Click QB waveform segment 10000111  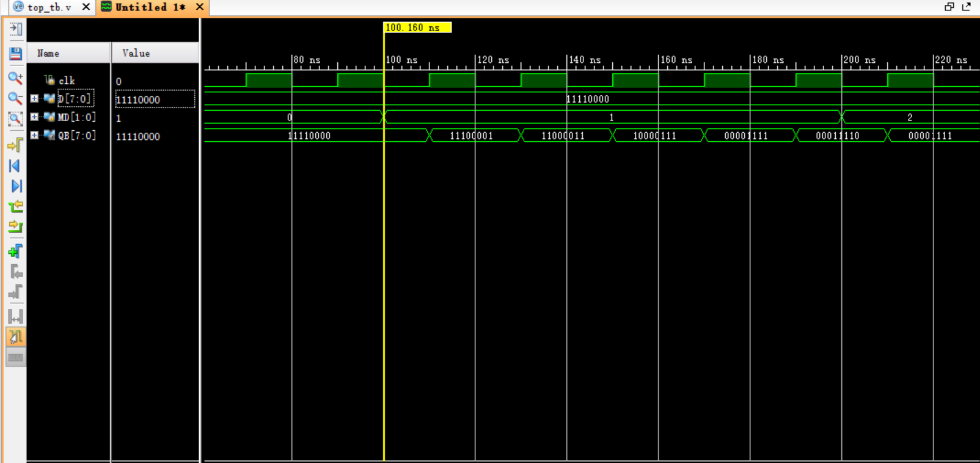(x=659, y=135)
